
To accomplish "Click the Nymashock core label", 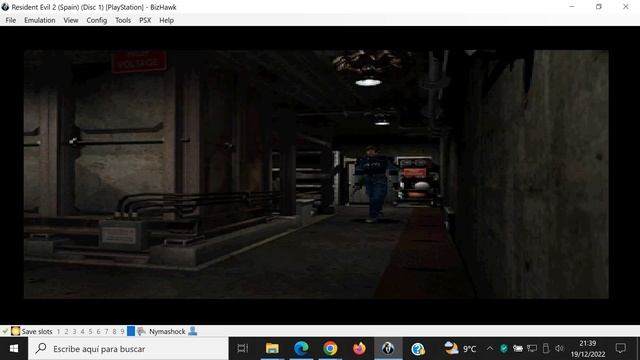I will click(x=167, y=331).
